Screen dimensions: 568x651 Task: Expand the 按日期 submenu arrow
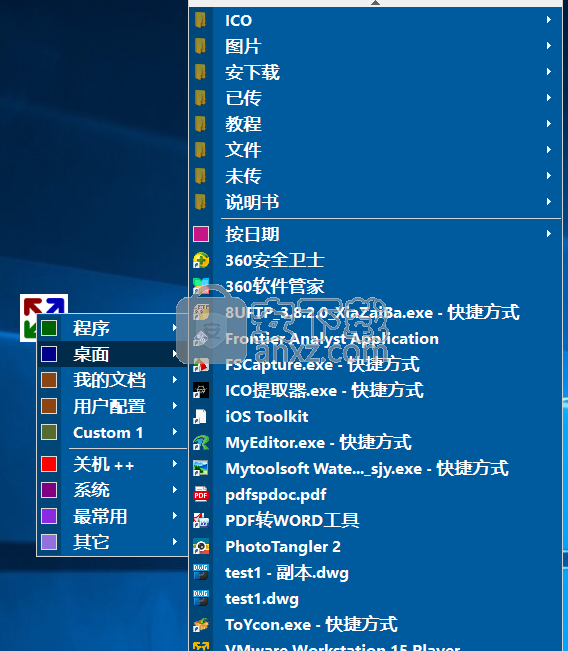pyautogui.click(x=548, y=234)
